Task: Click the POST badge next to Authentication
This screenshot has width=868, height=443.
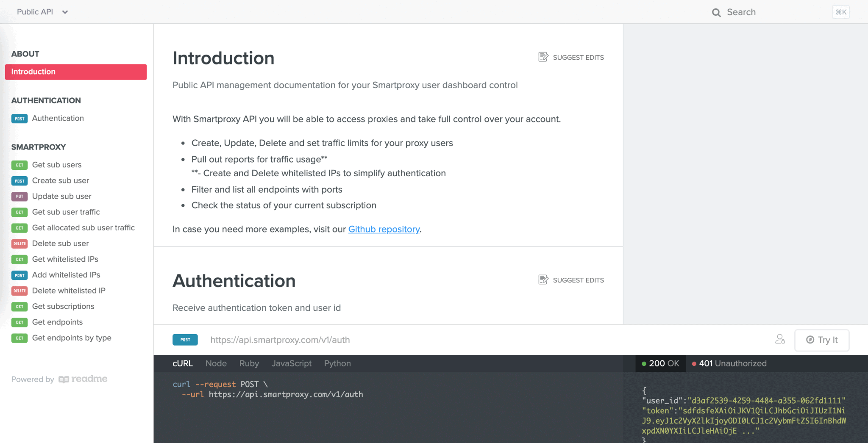Action: pos(19,119)
